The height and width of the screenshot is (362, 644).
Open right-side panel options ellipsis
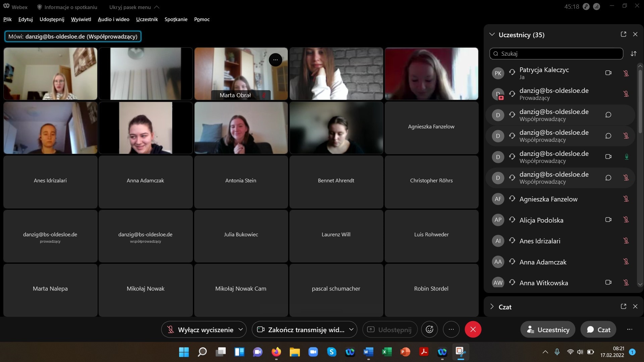(x=630, y=329)
